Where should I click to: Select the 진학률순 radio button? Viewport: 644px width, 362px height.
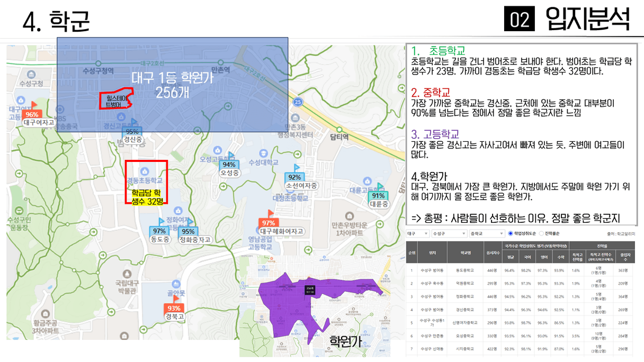[541, 233]
